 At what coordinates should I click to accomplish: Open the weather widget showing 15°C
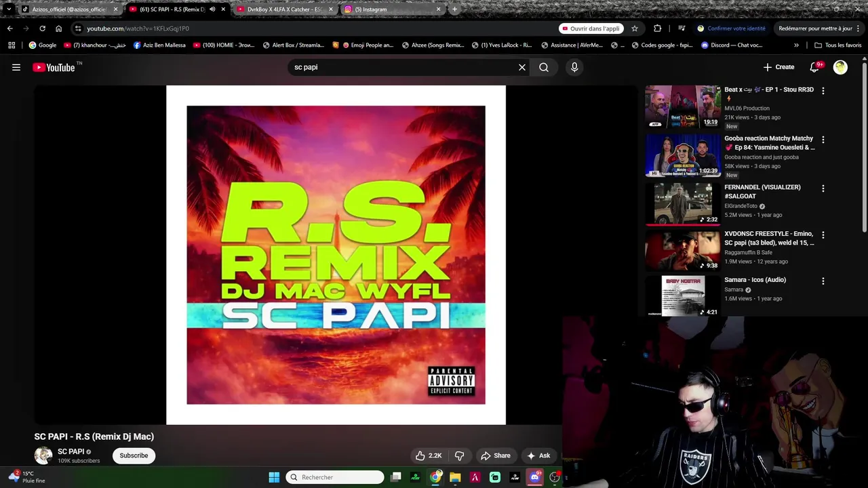(x=27, y=477)
